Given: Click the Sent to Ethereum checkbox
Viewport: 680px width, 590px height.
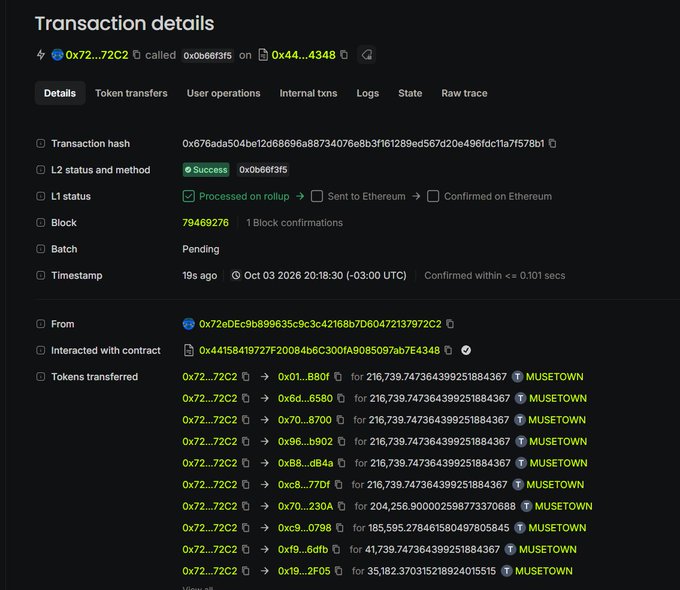Looking at the screenshot, I should [x=317, y=196].
